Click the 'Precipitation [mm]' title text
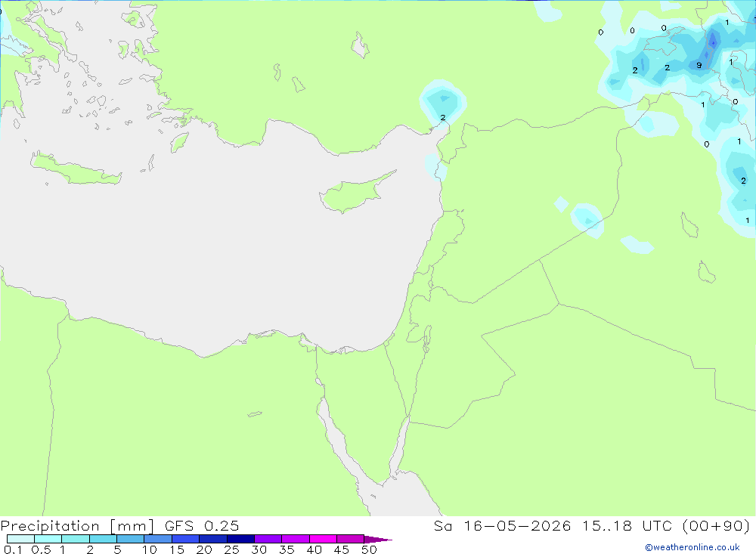Viewport: 756px width, 554px height. (77, 526)
